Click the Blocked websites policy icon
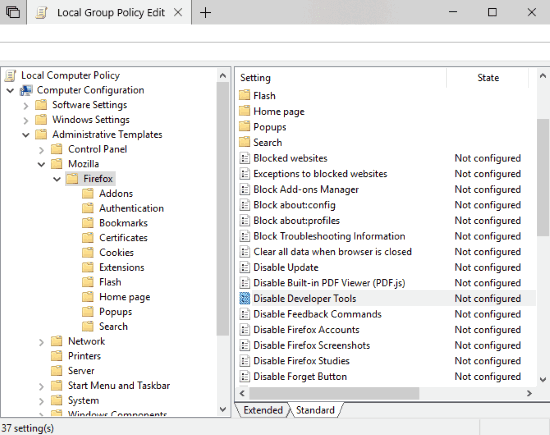 pos(244,158)
